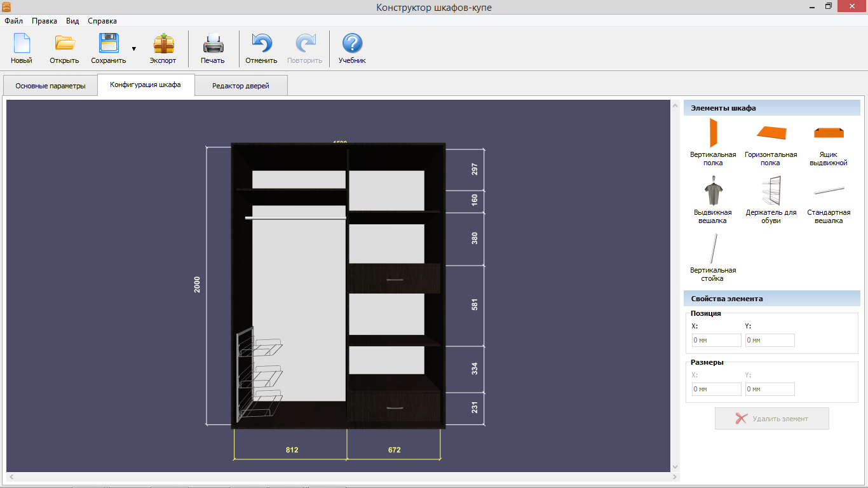This screenshot has width=868, height=488.
Task: Open the Правка menu
Action: 44,21
